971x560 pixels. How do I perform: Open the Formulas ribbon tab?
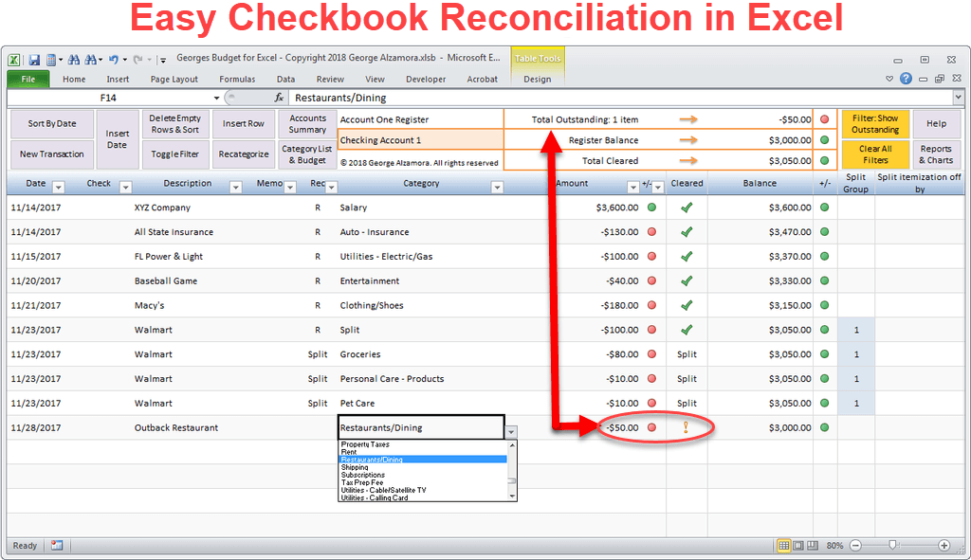coord(237,80)
